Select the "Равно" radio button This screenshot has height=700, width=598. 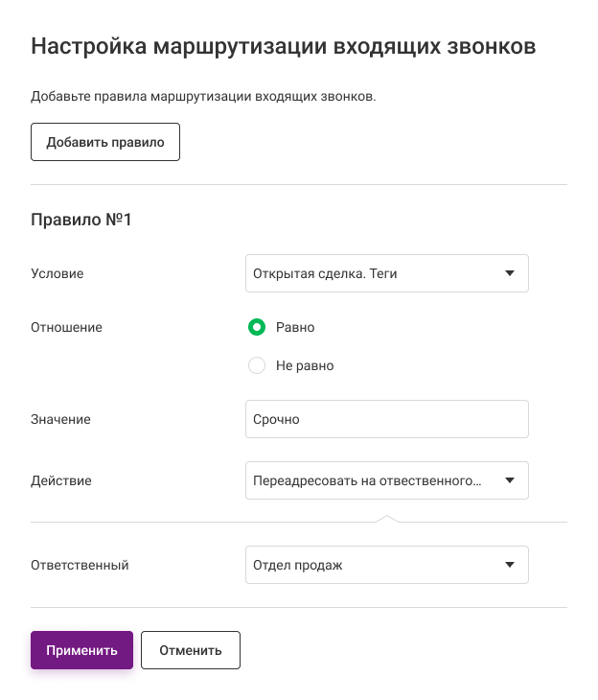[x=257, y=327]
